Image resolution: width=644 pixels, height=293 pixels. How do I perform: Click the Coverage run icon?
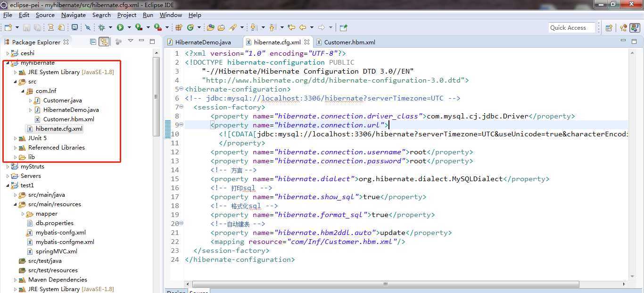pyautogui.click(x=139, y=27)
